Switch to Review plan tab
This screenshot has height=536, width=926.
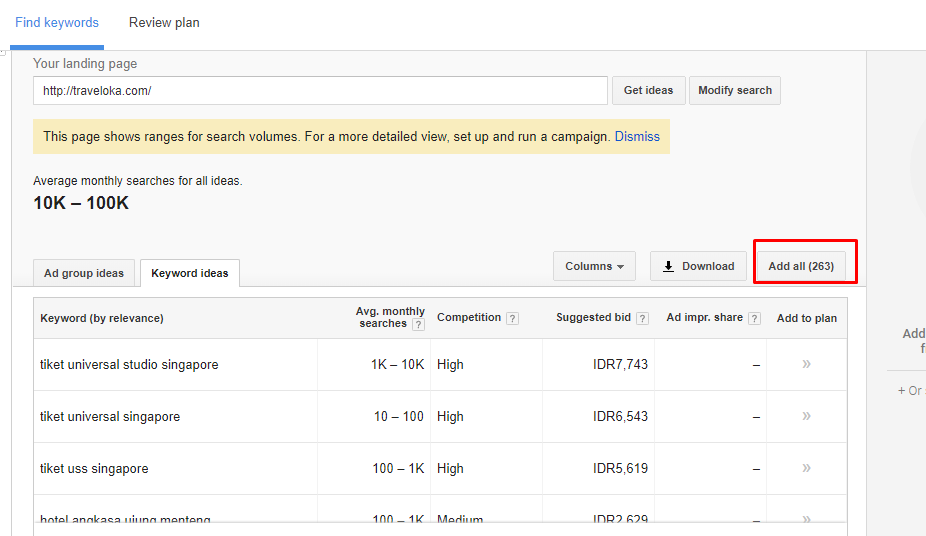164,22
